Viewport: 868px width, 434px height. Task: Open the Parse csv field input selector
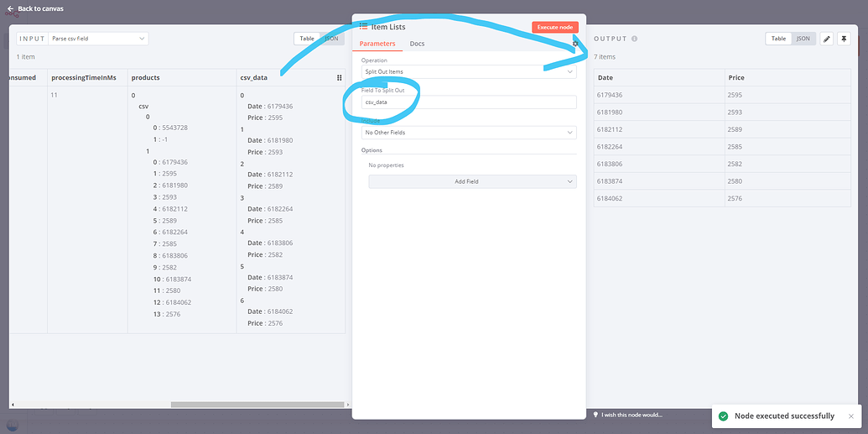click(x=98, y=39)
